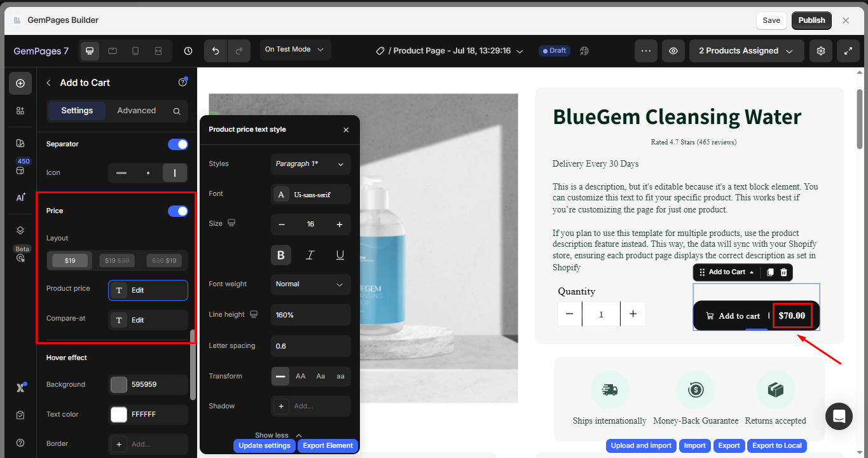Select the Settings tab

coord(77,111)
